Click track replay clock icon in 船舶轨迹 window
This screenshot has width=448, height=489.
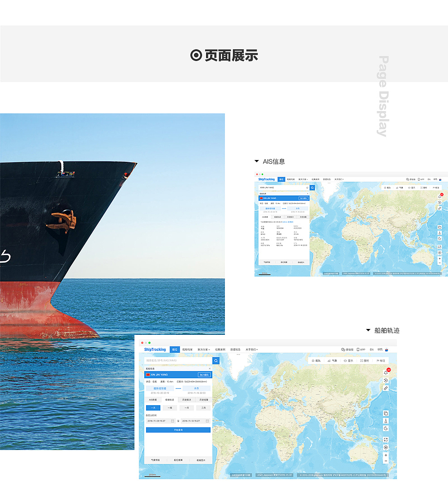pos(386,381)
